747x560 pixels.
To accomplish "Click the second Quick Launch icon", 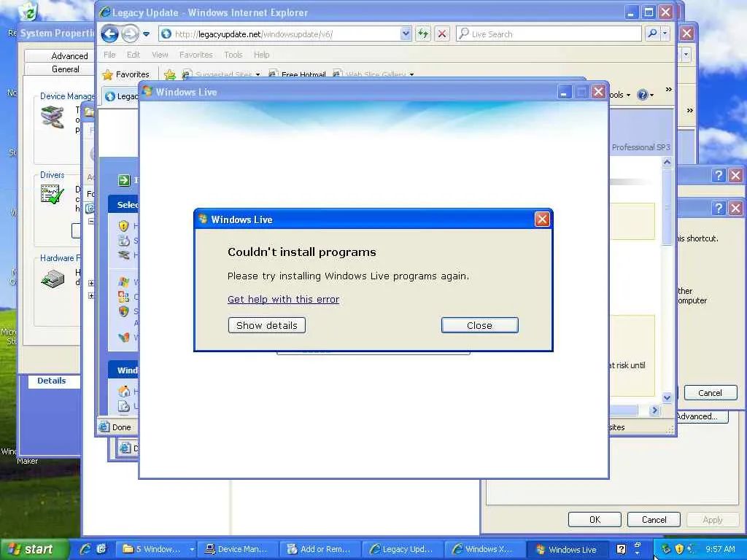I will click(x=101, y=549).
